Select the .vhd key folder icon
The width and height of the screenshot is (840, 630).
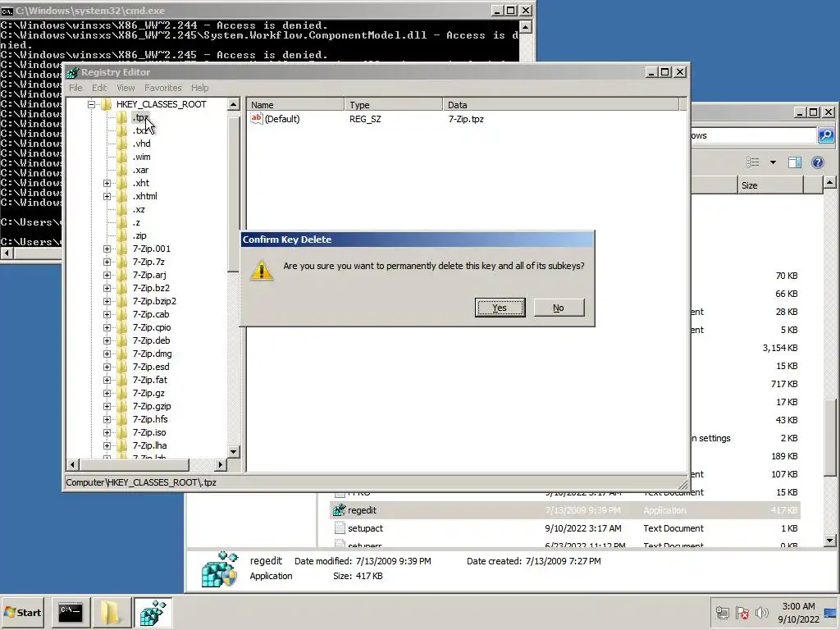pyautogui.click(x=122, y=144)
